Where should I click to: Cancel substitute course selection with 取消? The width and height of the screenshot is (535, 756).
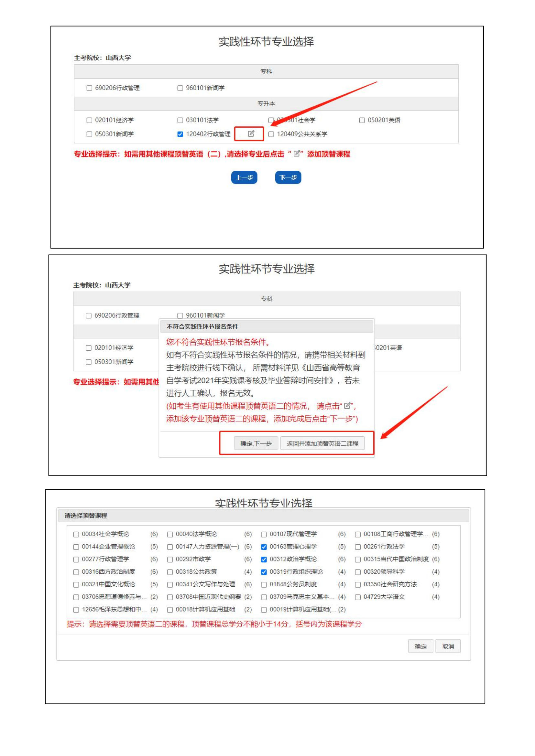click(x=448, y=646)
